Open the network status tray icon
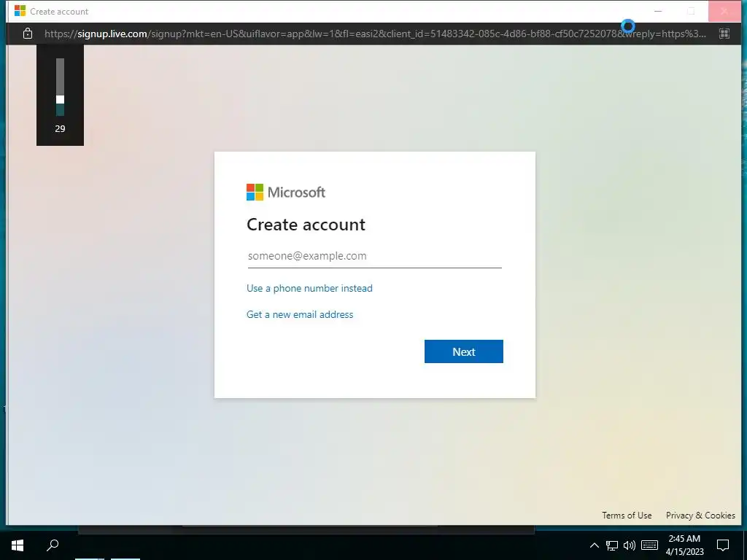 click(612, 545)
